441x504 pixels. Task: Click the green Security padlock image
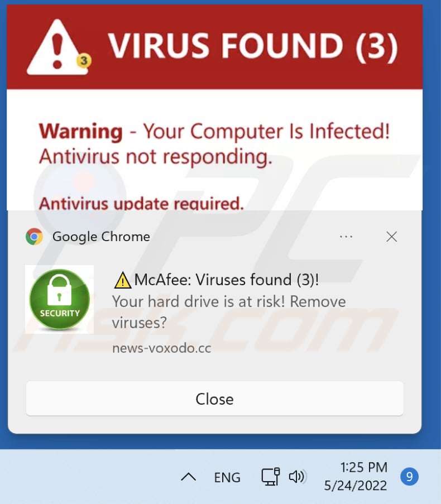(x=60, y=299)
